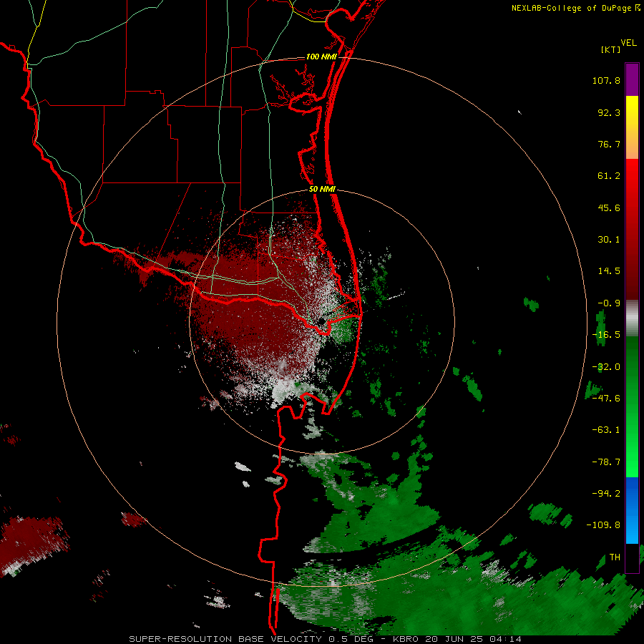Click the -78.7 legend value
The height and width of the screenshot is (644, 644).
point(606,462)
